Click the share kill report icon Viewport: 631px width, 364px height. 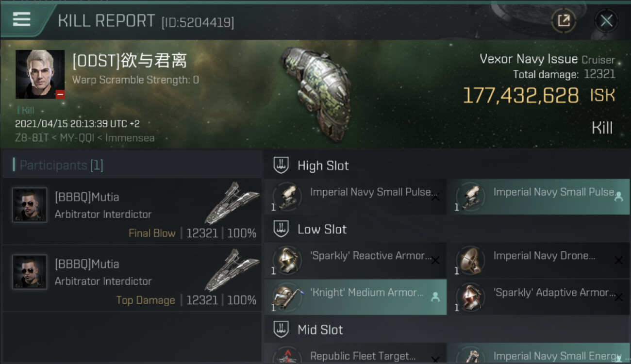point(564,21)
